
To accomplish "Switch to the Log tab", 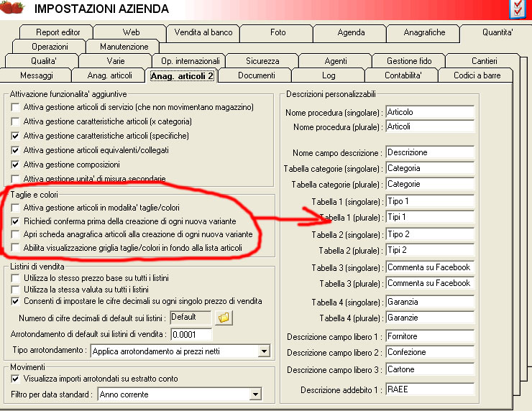I will [329, 75].
